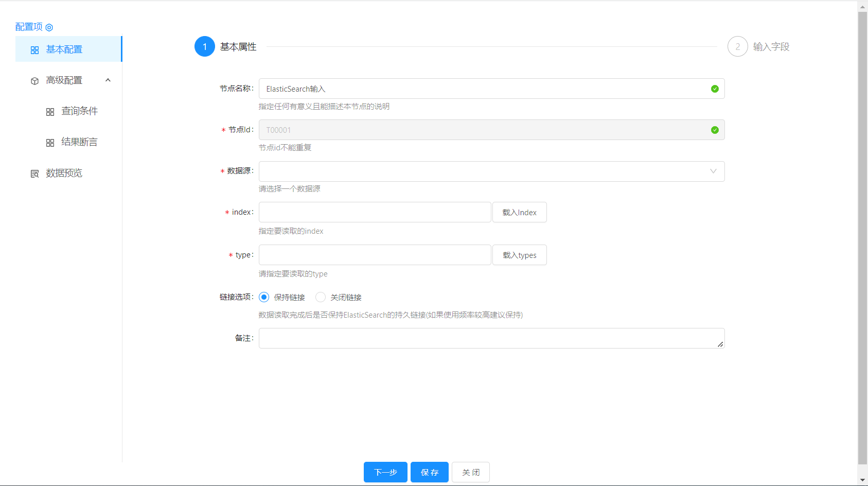This screenshot has height=486, width=868.
Task: Open the 数据预览 menu item
Action: [64, 173]
